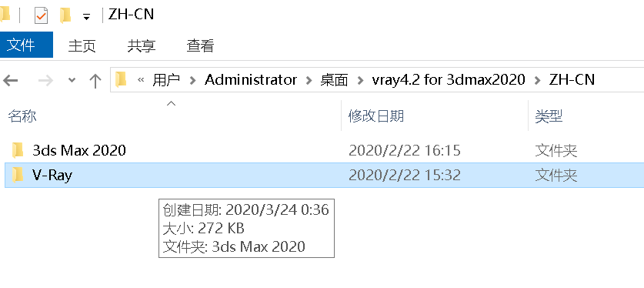Click the V-Ray folder icon
The image size is (644, 288).
pyautogui.click(x=18, y=176)
